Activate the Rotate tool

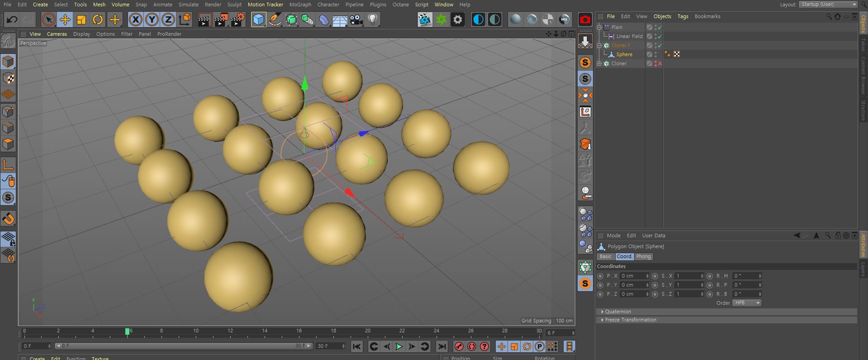point(98,19)
